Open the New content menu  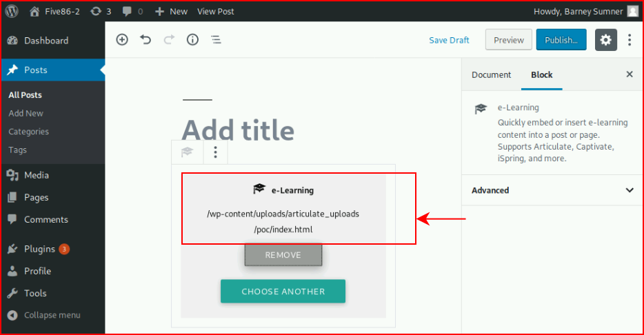(x=171, y=12)
